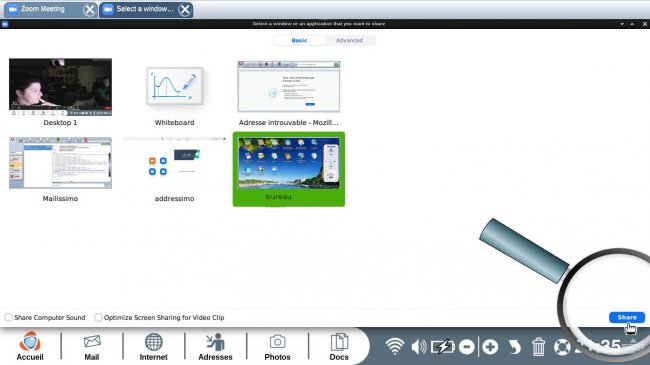Switch to the Advanced tab
This screenshot has height=365, width=650.
click(x=349, y=40)
